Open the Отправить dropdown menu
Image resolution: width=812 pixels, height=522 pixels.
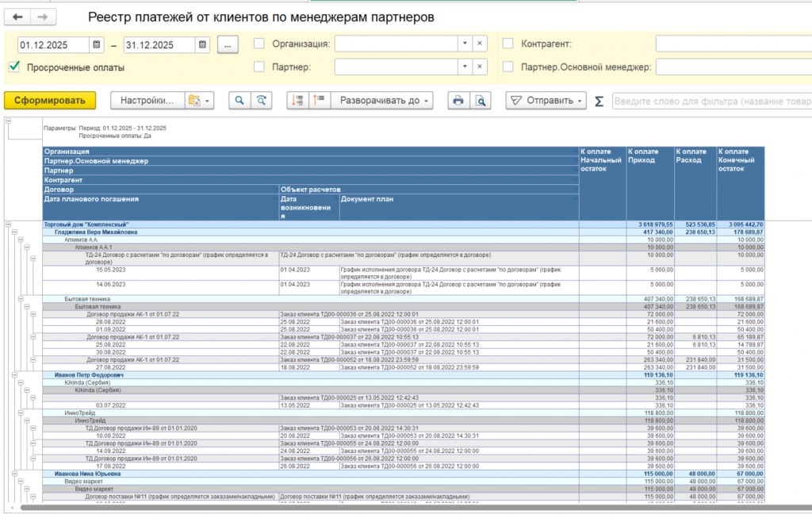[x=546, y=101]
